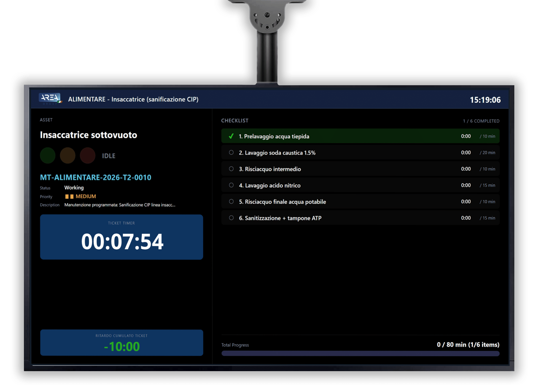Check the Sanitizzazione + tampone ATP circle

tap(231, 218)
